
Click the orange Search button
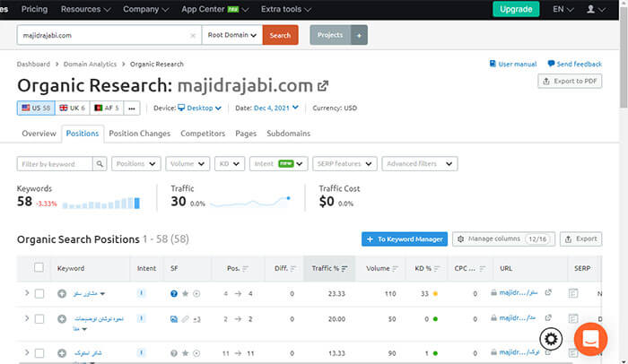[x=280, y=35]
